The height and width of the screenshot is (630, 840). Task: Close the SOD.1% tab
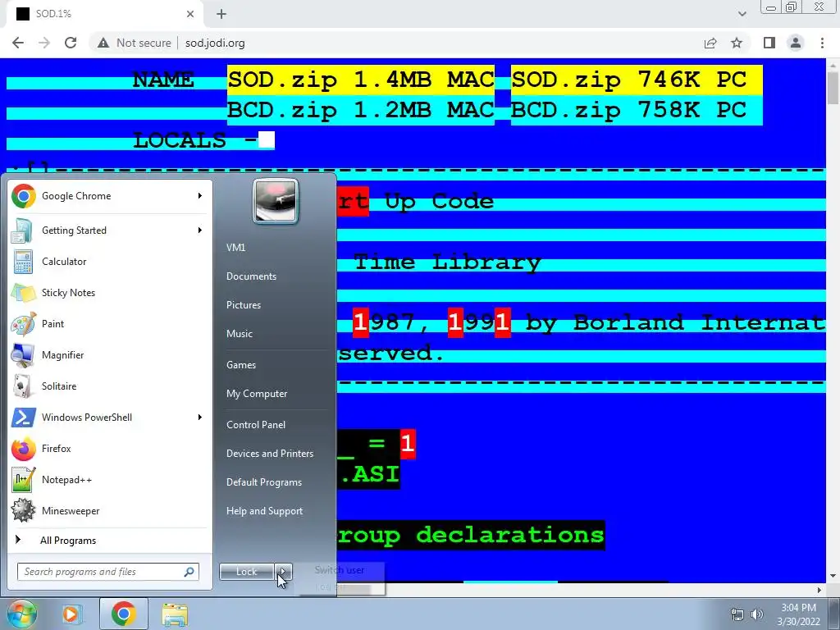190,14
